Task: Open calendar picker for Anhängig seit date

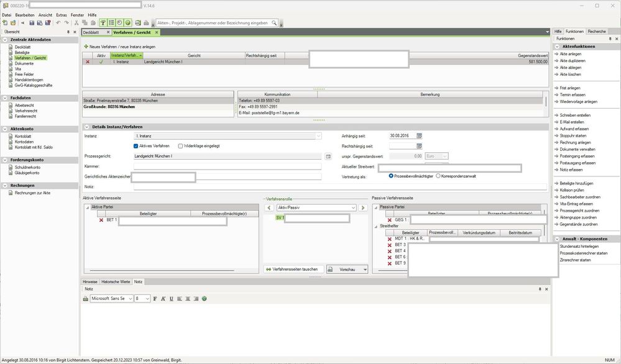Action: [x=419, y=135]
